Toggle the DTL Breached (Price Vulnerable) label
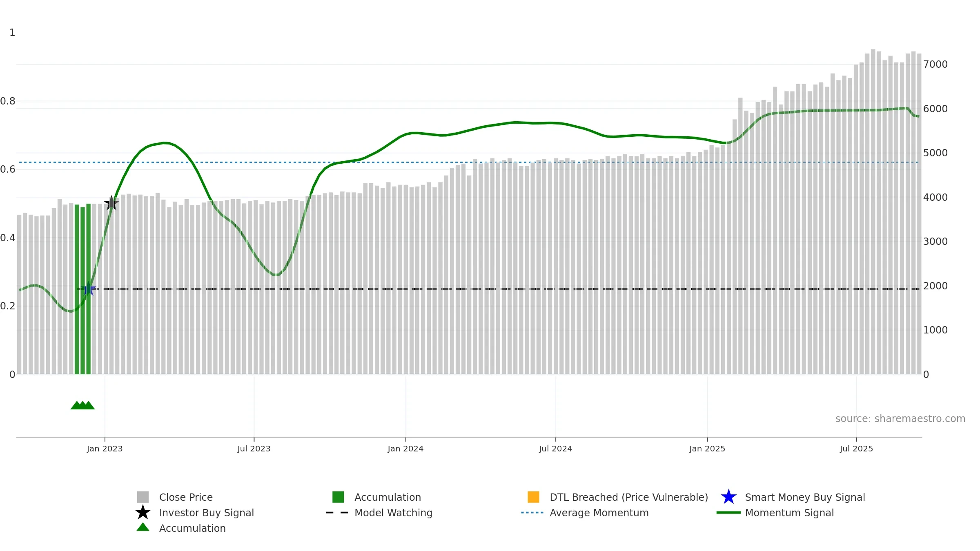Viewport: 980px width, 551px height. [x=629, y=497]
